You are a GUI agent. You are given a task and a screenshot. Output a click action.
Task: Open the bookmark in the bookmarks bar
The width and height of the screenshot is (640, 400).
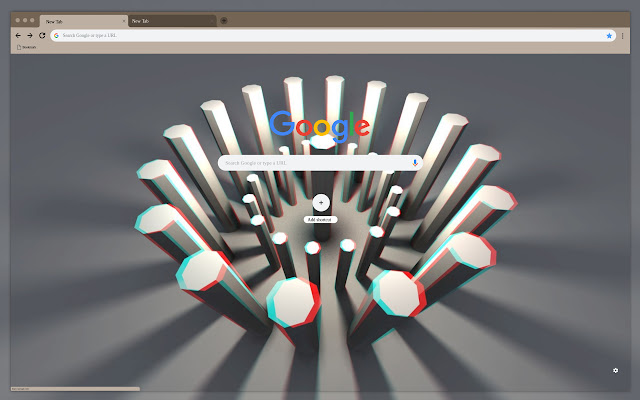click(x=27, y=47)
